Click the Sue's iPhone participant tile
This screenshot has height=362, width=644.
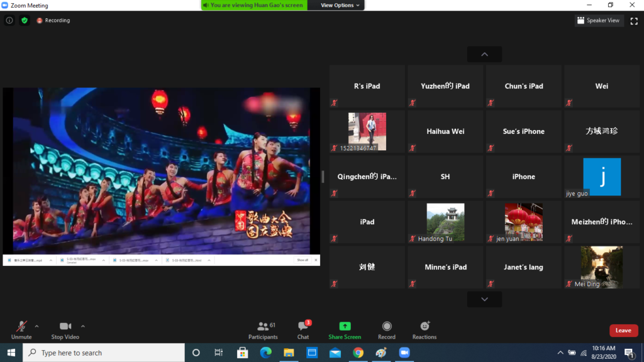524,131
